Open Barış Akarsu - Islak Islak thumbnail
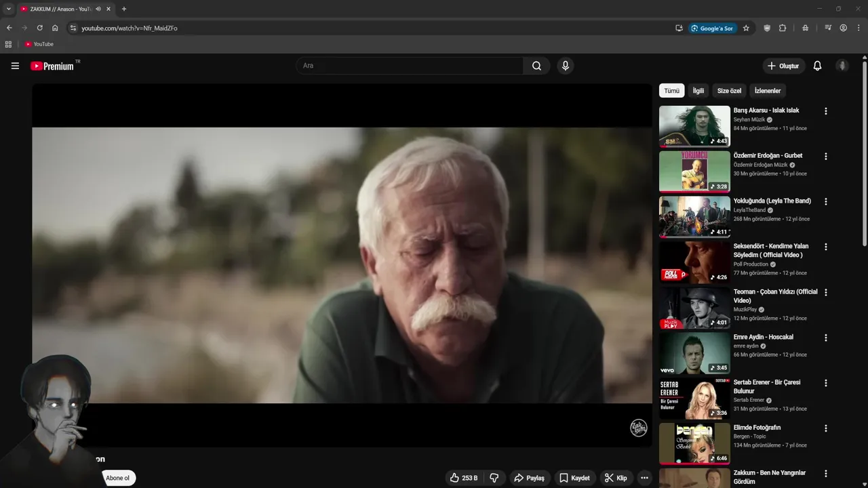The image size is (868, 488). (x=694, y=126)
